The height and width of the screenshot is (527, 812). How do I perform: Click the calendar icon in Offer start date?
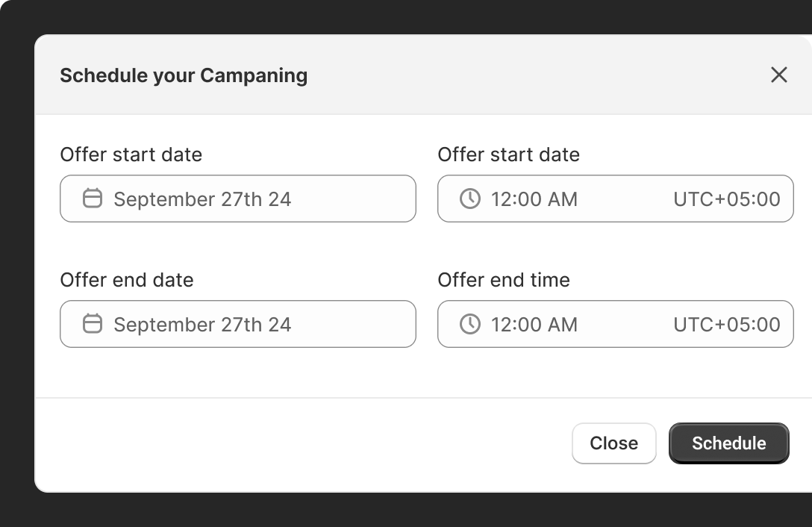(93, 199)
